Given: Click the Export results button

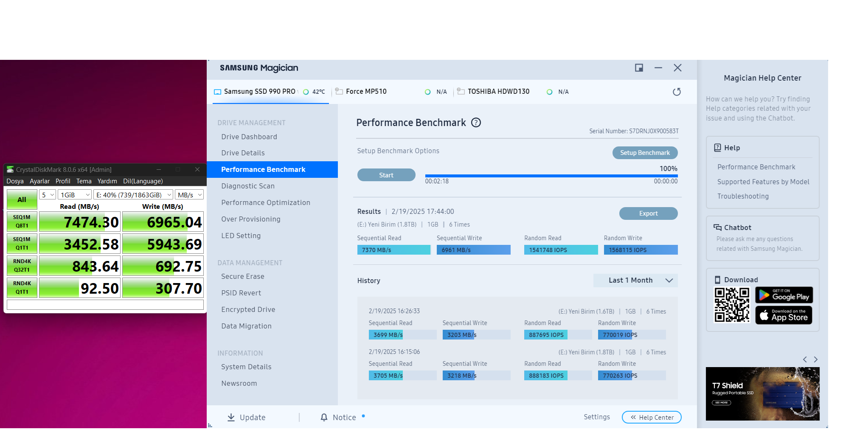Looking at the screenshot, I should point(648,213).
